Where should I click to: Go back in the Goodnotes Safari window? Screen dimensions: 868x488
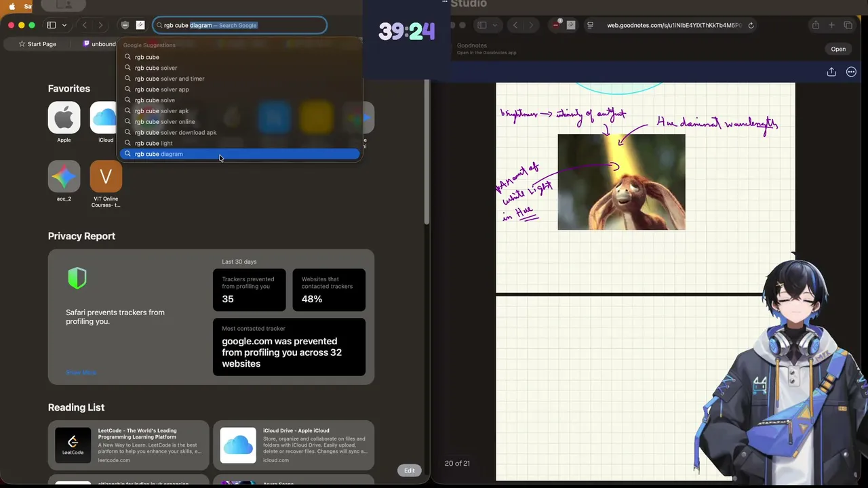(515, 25)
